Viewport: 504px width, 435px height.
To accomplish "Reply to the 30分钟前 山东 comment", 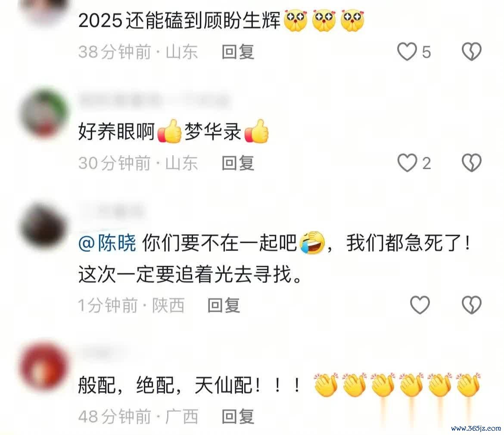I will click(238, 163).
